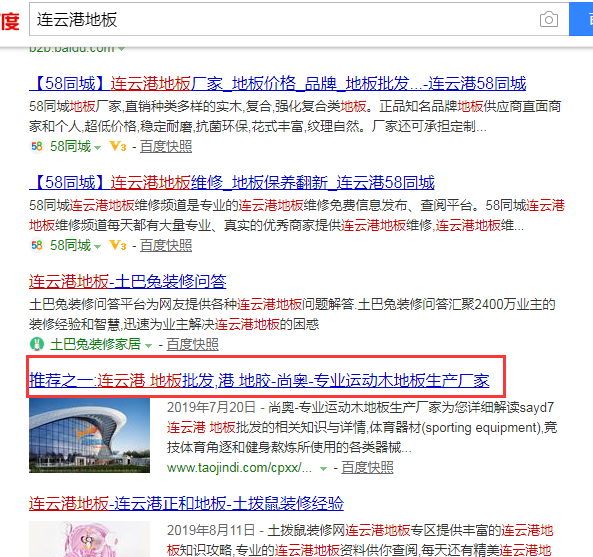Open 百度快照 for the 地板厂家 result
Image resolution: width=593 pixels, height=557 pixels.
click(166, 146)
